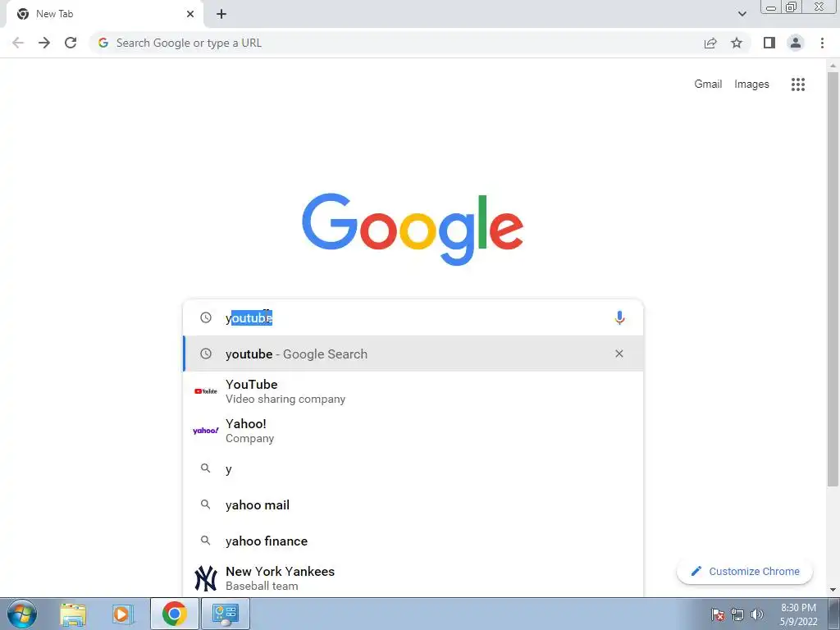Screen dimensions: 840x630
Task: Click the Google logo
Action: [x=413, y=230]
